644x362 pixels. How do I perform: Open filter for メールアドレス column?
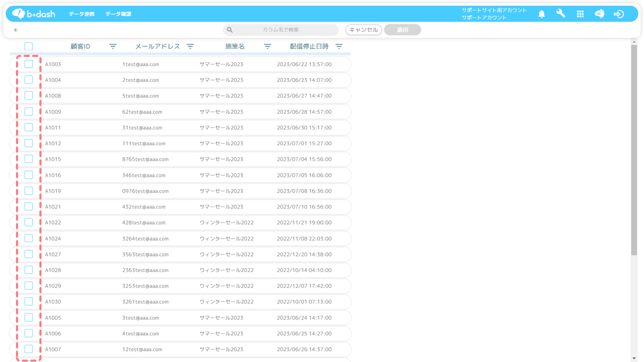click(x=190, y=47)
